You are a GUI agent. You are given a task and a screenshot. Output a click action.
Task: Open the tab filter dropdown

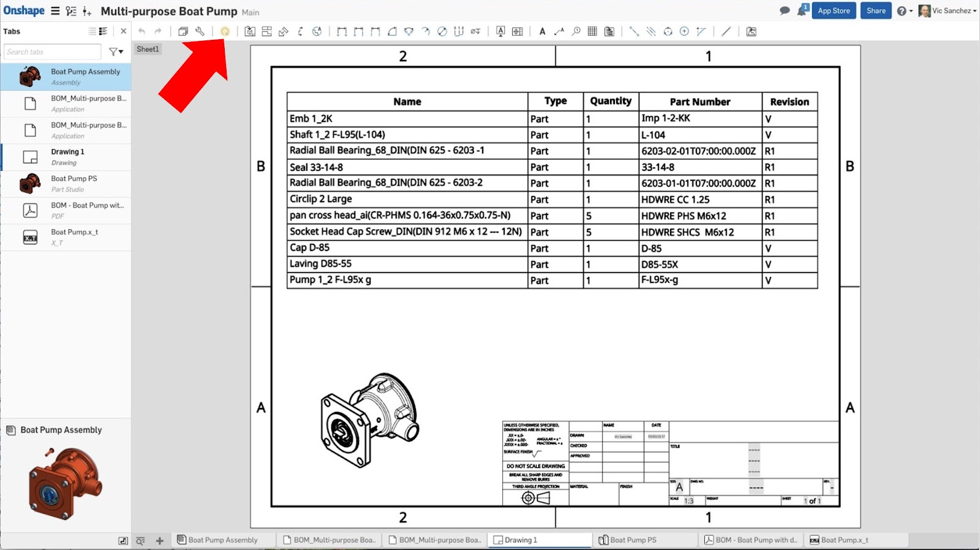116,52
